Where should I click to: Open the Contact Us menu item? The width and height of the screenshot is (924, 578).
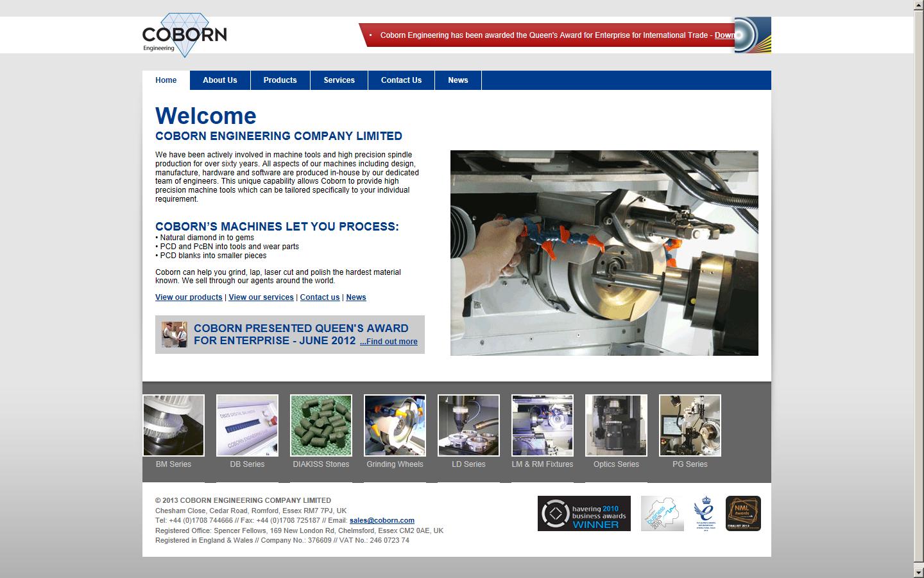402,80
